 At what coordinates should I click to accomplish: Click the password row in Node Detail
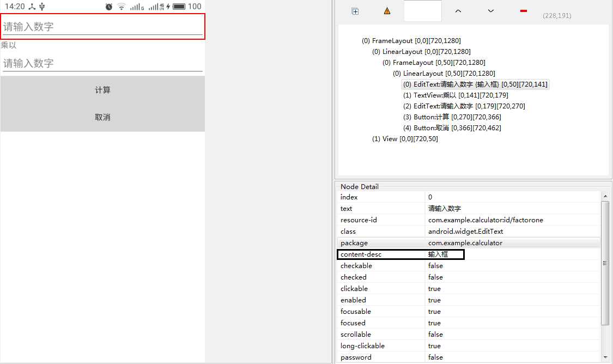click(x=469, y=357)
